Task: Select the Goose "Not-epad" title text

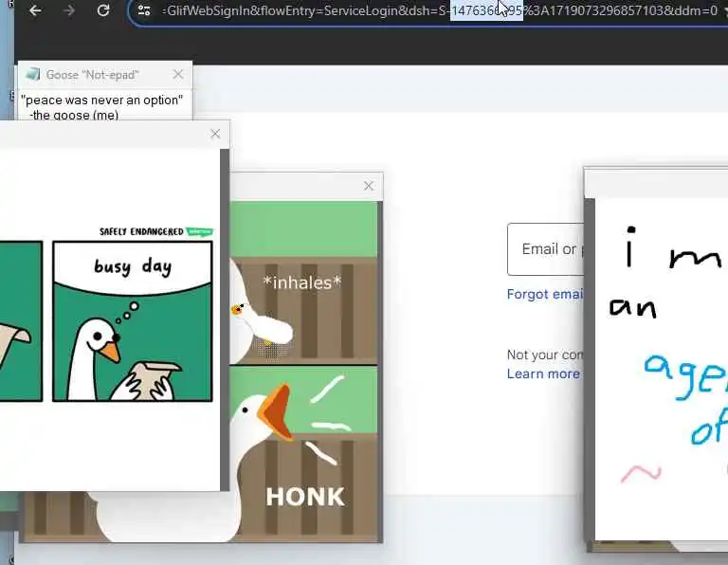Action: pyautogui.click(x=92, y=75)
